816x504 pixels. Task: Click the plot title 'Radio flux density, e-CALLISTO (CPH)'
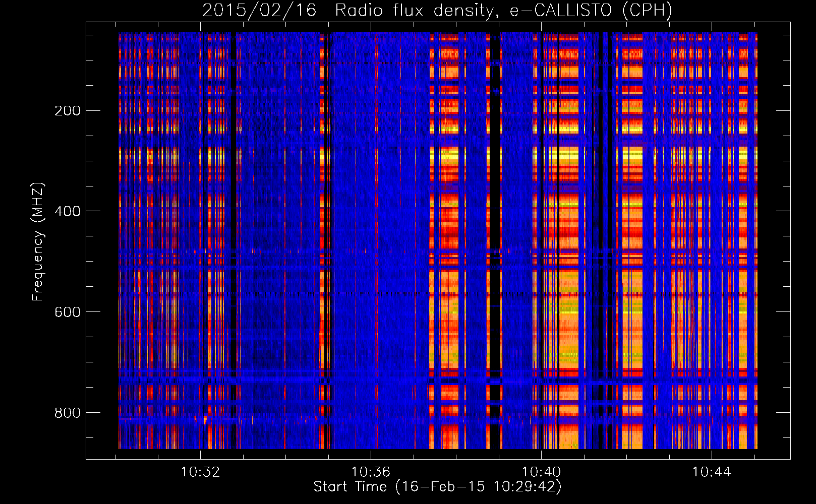(503, 11)
